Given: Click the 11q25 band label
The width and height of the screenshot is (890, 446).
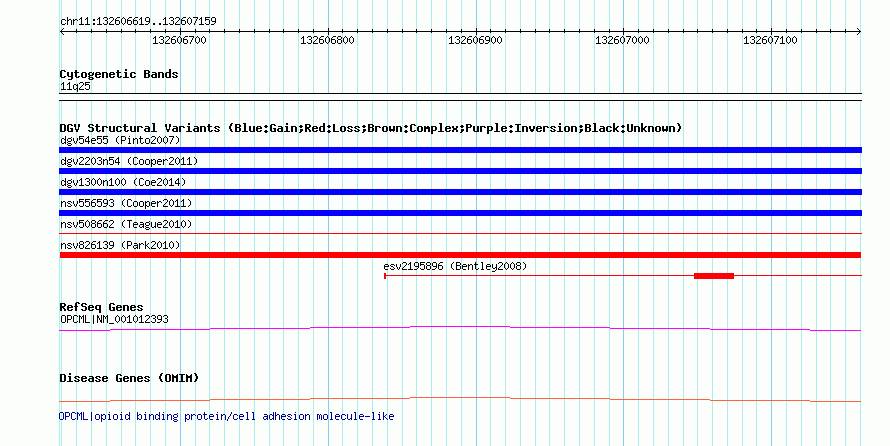Looking at the screenshot, I should click(75, 86).
